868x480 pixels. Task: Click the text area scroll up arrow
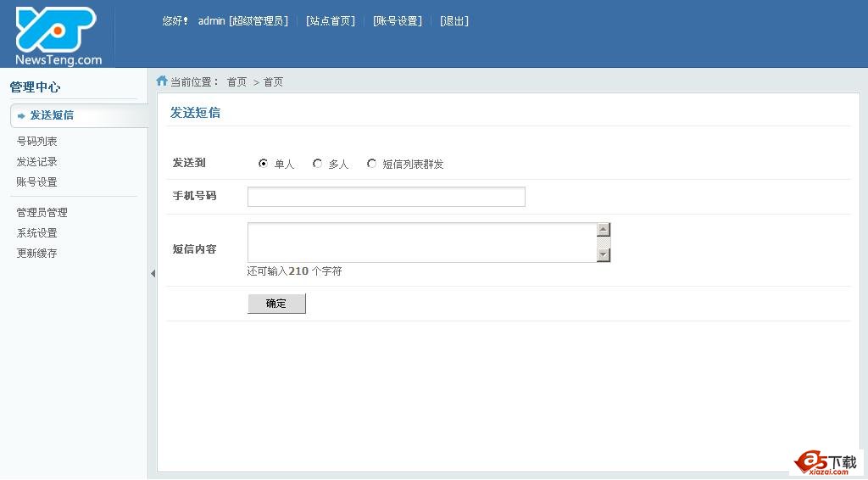(x=604, y=229)
